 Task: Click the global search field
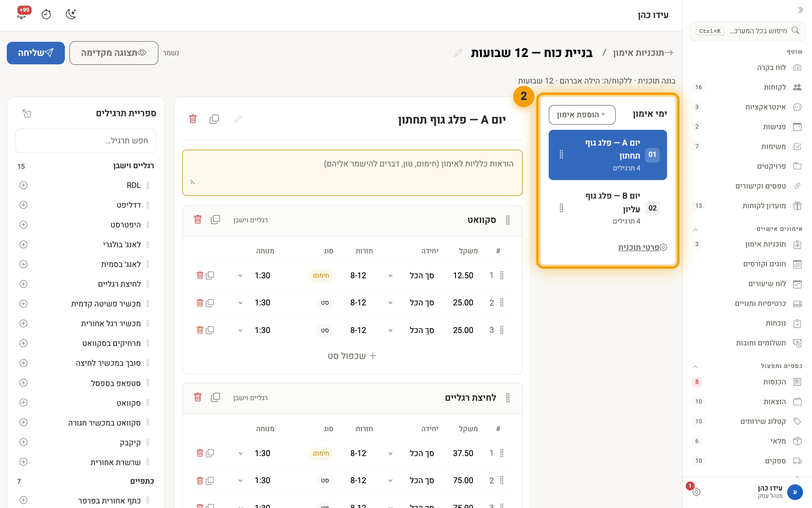[x=748, y=31]
